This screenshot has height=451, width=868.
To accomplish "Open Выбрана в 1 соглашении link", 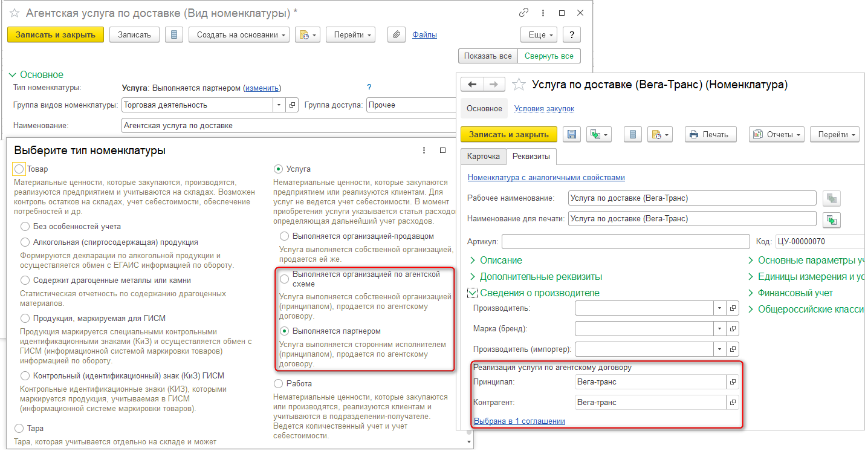I will point(519,421).
